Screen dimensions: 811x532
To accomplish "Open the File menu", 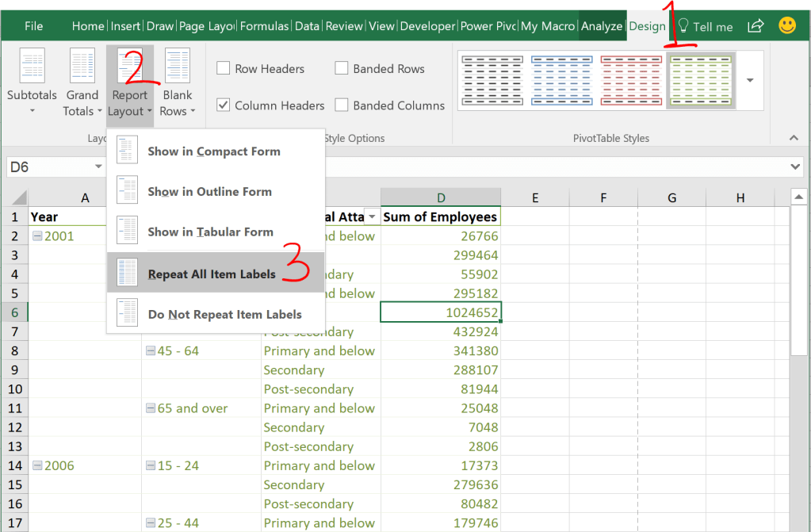I will tap(33, 25).
